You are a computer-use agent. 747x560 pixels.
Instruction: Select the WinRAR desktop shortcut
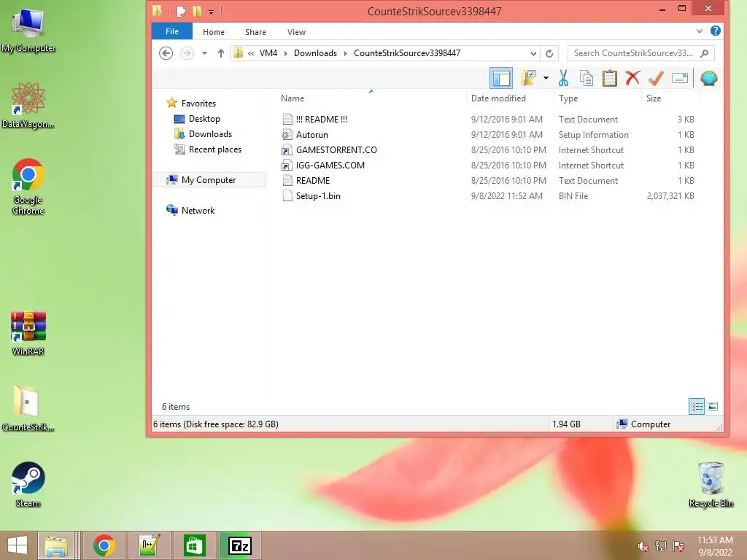tap(28, 332)
